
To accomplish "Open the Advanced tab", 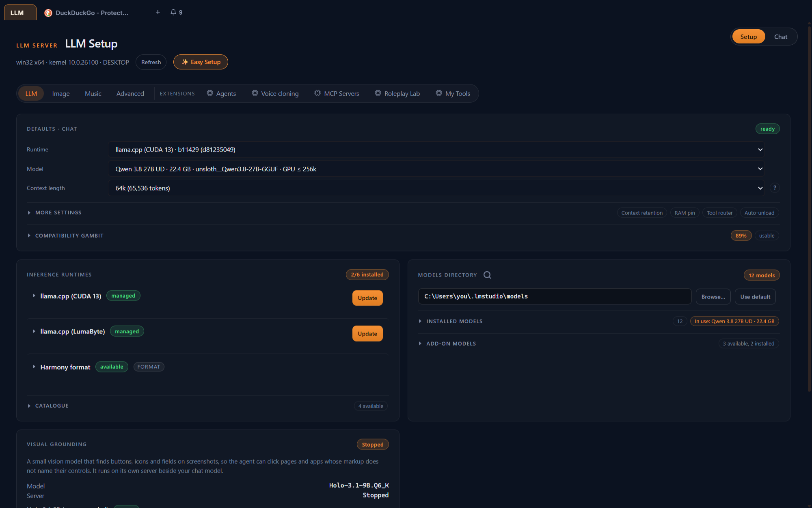I will point(130,93).
